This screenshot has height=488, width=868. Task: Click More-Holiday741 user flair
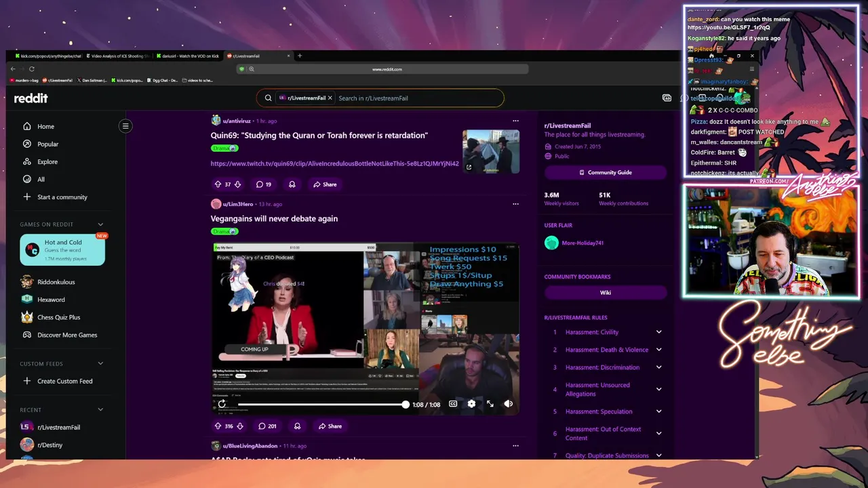[x=583, y=243]
